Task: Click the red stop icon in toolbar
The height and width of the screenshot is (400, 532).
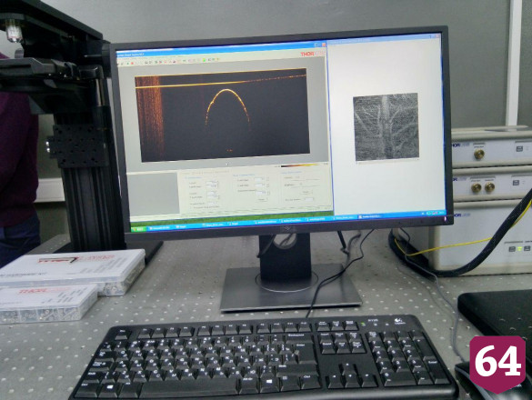Action: [x=133, y=64]
